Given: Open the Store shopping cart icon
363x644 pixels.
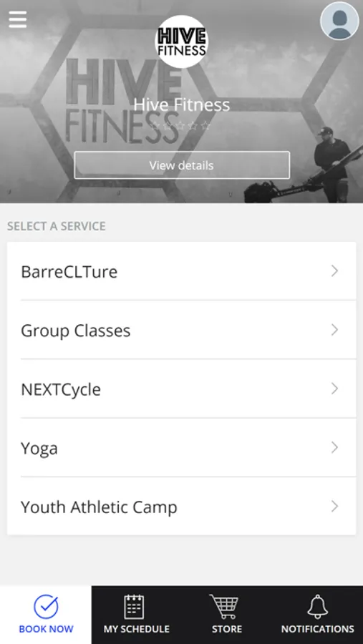Looking at the screenshot, I should pos(225,607).
